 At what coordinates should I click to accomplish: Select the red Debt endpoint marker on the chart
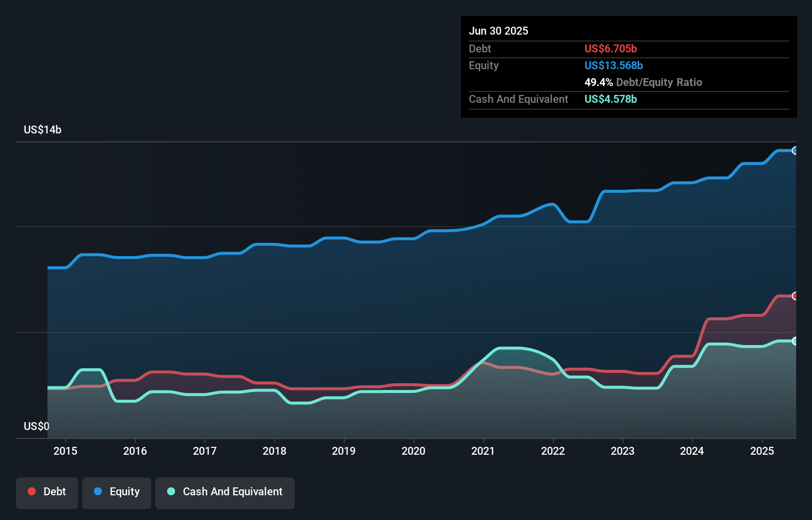(x=795, y=296)
